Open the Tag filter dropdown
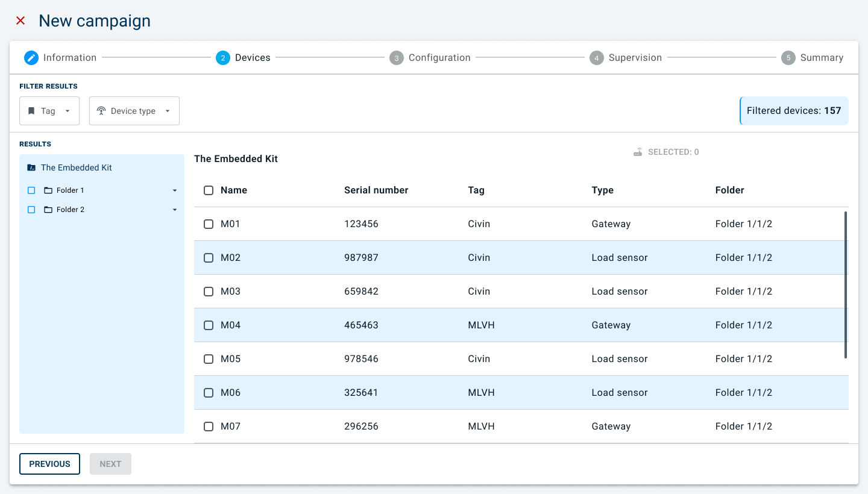The image size is (868, 494). (49, 111)
